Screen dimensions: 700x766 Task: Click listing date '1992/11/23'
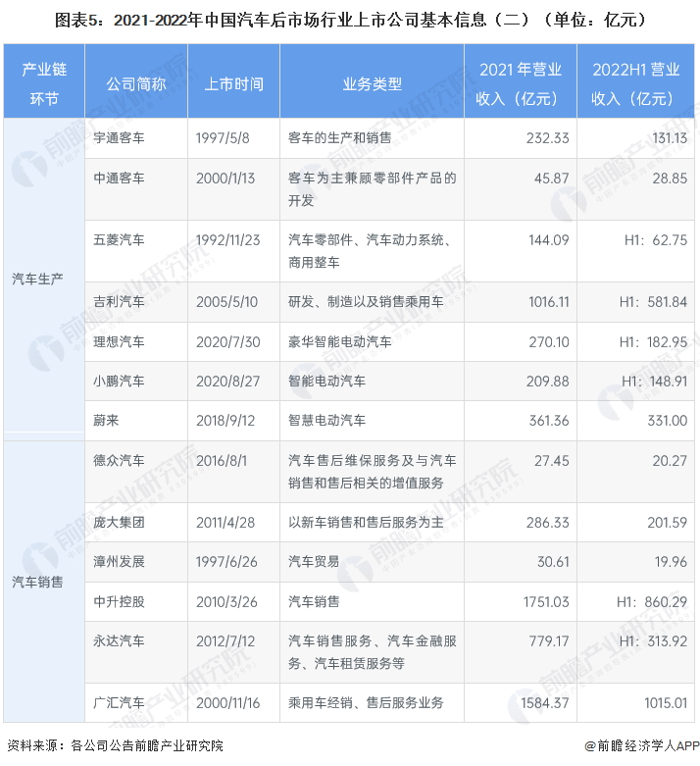[227, 240]
